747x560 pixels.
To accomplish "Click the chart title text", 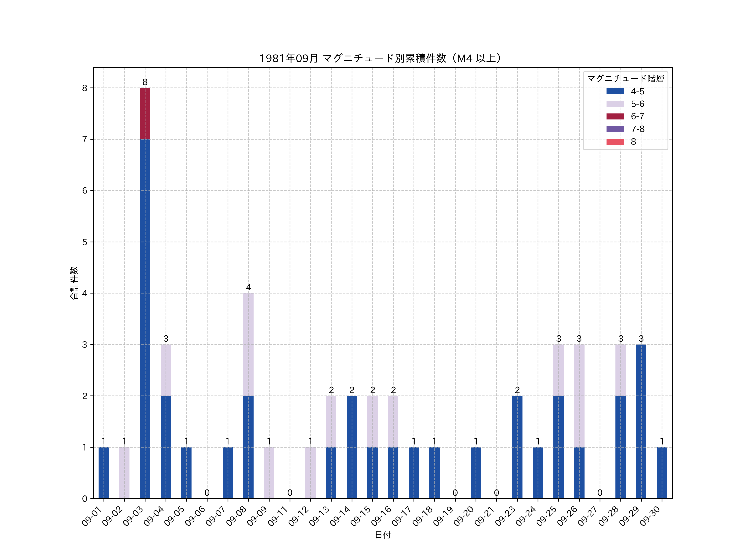I will [x=381, y=58].
